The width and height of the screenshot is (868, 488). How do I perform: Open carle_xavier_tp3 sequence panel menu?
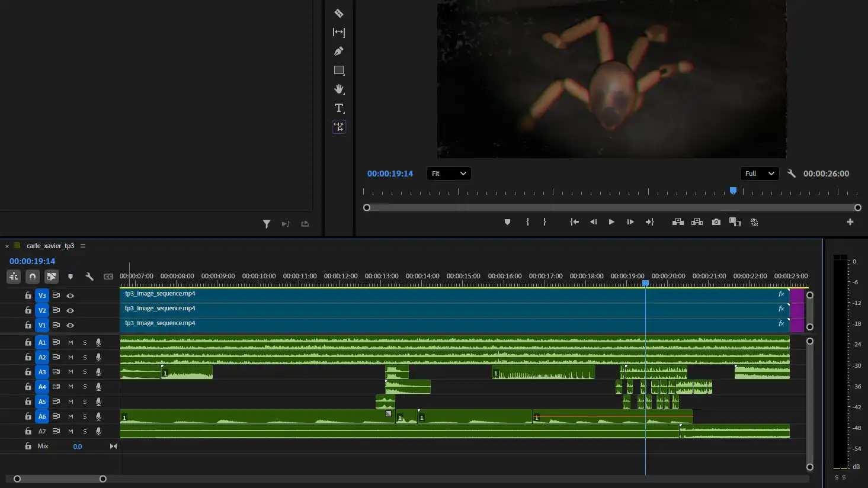(x=83, y=246)
